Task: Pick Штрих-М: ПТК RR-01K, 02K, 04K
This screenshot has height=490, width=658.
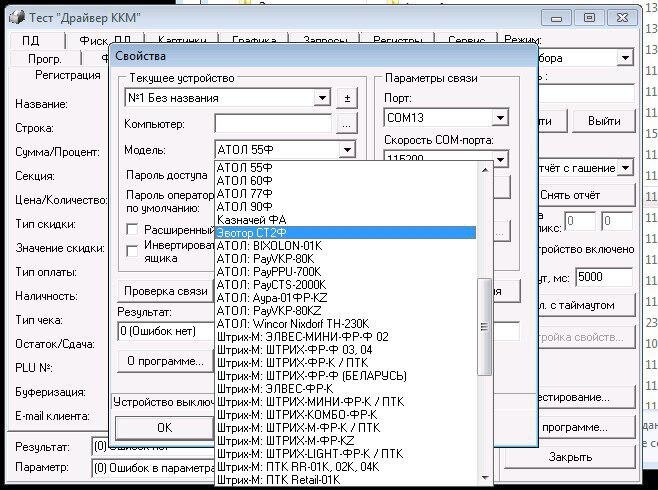Action: [346, 467]
